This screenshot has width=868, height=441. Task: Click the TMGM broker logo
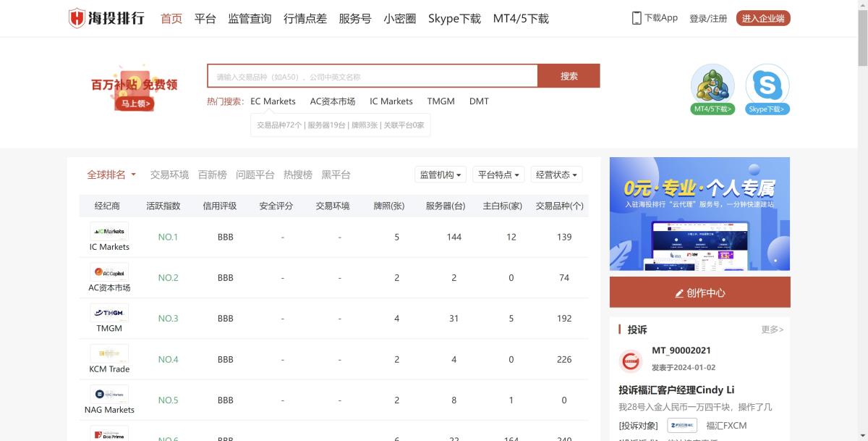(x=109, y=313)
